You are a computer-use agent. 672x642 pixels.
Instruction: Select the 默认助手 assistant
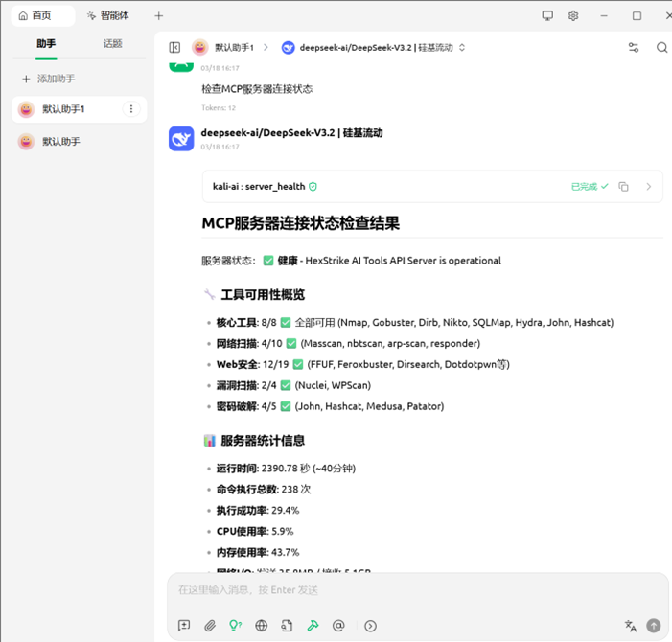[x=79, y=141]
